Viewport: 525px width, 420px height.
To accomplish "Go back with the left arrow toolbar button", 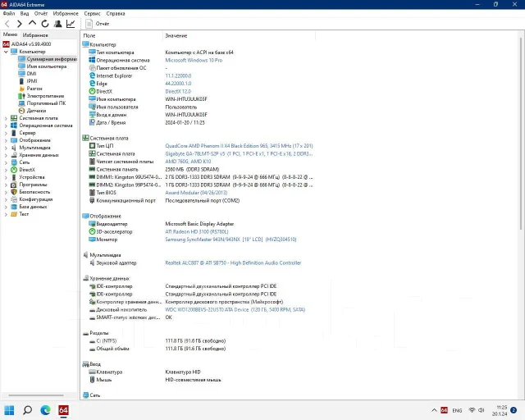I will tap(7, 24).
